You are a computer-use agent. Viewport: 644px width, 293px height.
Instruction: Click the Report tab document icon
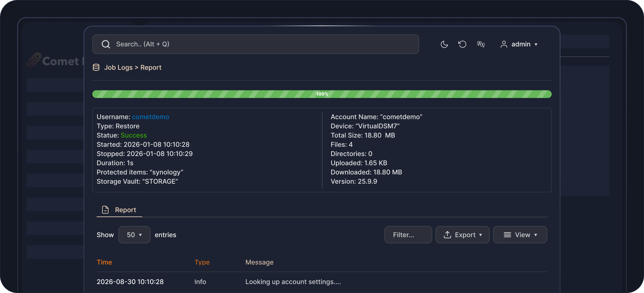click(x=105, y=210)
